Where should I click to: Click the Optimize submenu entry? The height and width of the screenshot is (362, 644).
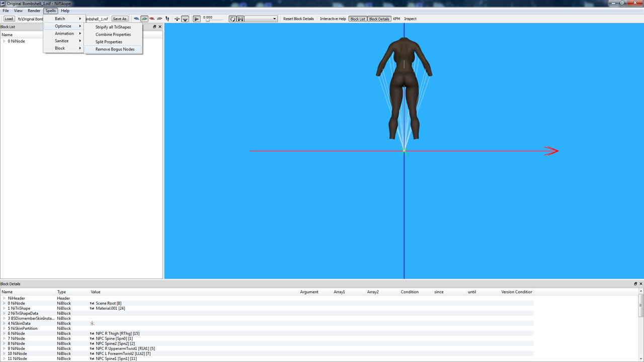(63, 26)
